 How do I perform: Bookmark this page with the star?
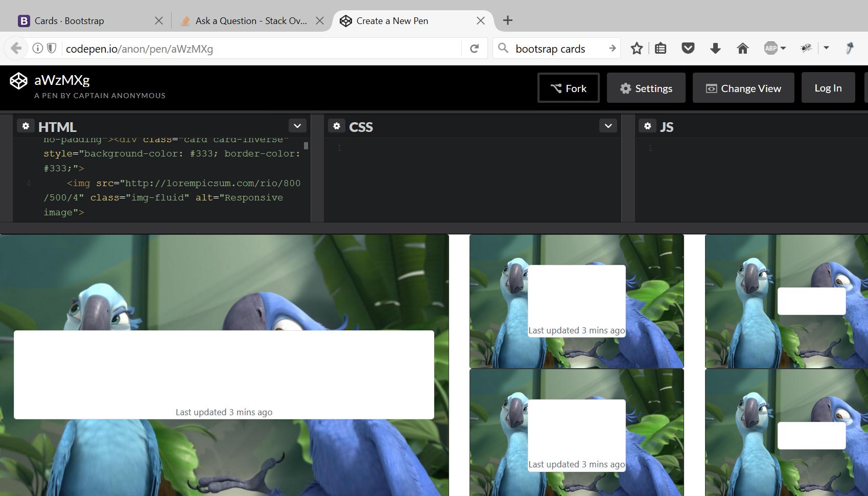(x=637, y=49)
